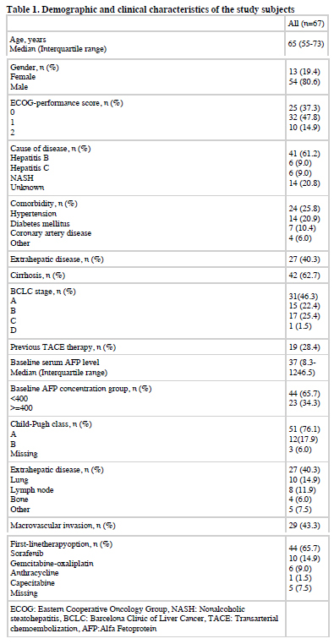Screen dimensions: 334x644
Task: Select the 'All (n=67)' column header
Action: tap(306, 24)
